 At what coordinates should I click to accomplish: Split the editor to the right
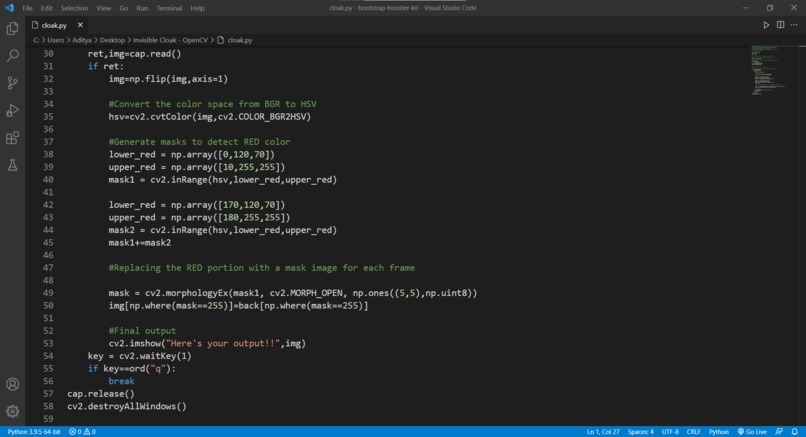tap(780, 25)
